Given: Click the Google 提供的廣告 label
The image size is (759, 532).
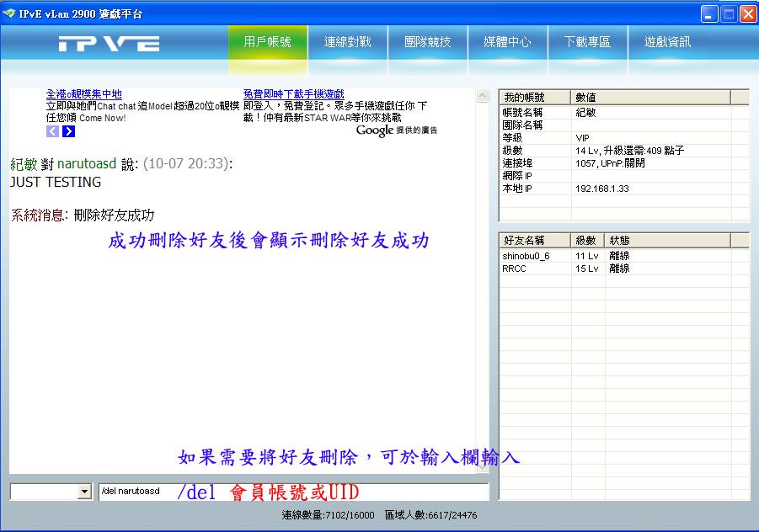Looking at the screenshot, I should tap(397, 130).
